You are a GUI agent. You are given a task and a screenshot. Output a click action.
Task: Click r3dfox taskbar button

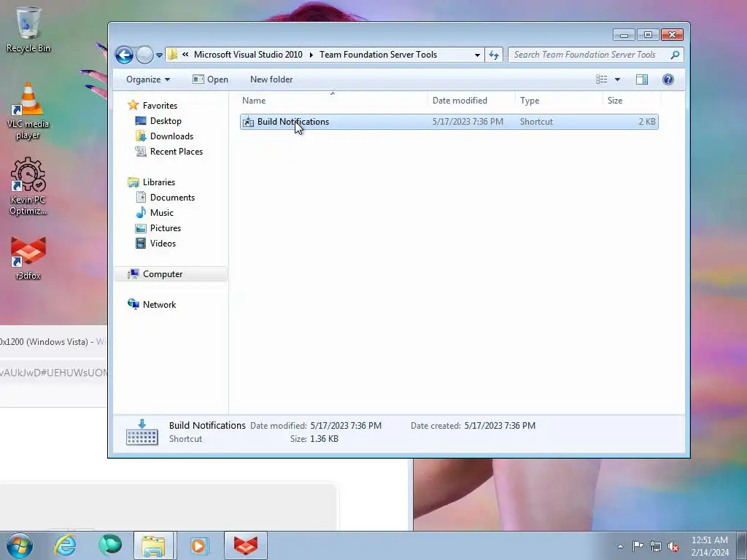246,545
